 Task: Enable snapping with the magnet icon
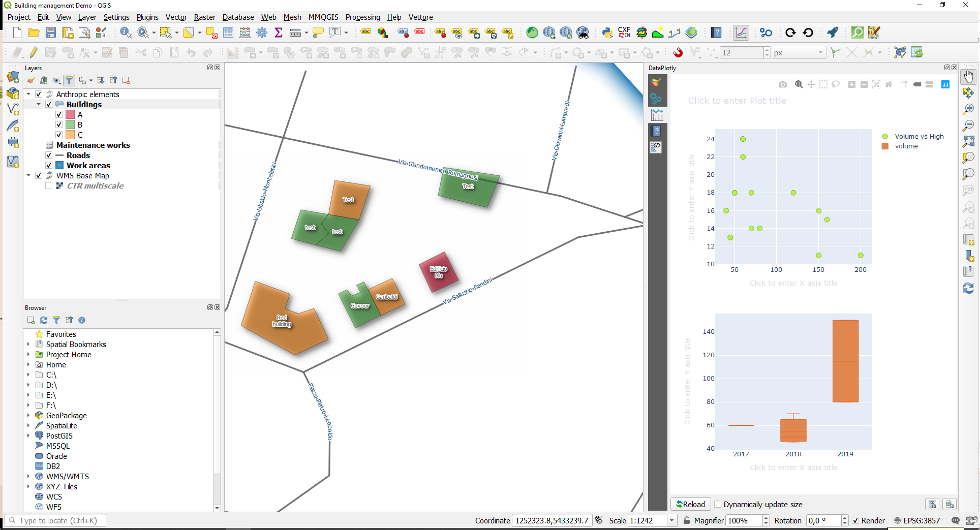pos(678,52)
